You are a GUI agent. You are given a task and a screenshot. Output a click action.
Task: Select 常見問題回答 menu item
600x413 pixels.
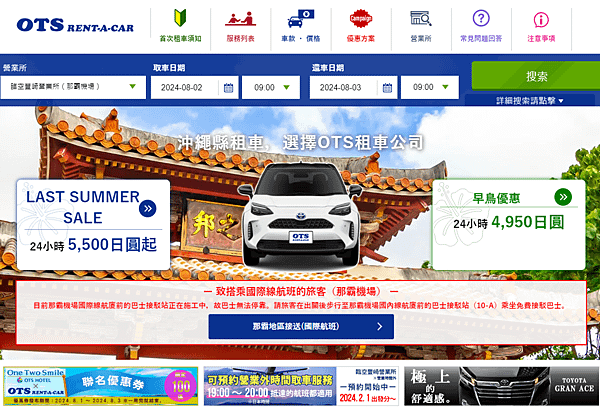click(481, 39)
